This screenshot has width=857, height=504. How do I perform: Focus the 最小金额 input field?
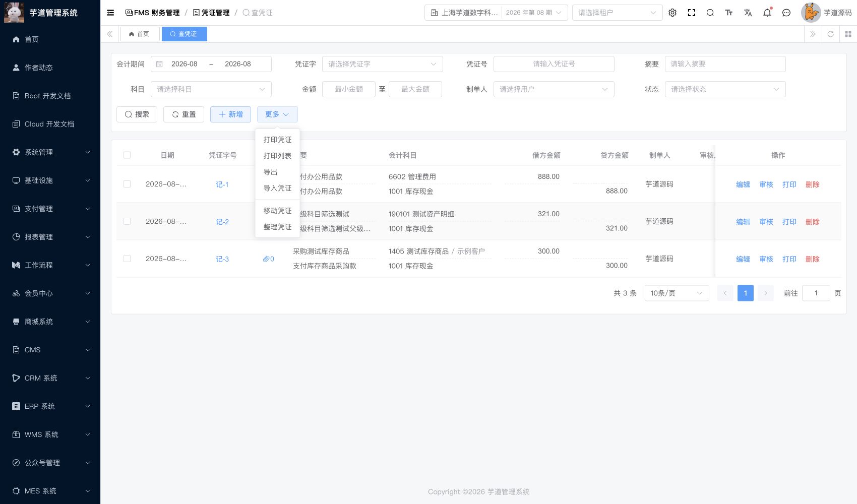tap(349, 89)
